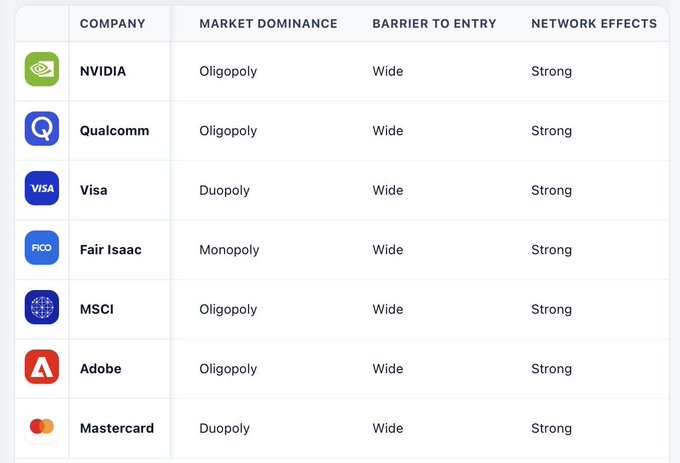Click the NVIDIA logo icon
This screenshot has width=680, height=463.
click(42, 70)
